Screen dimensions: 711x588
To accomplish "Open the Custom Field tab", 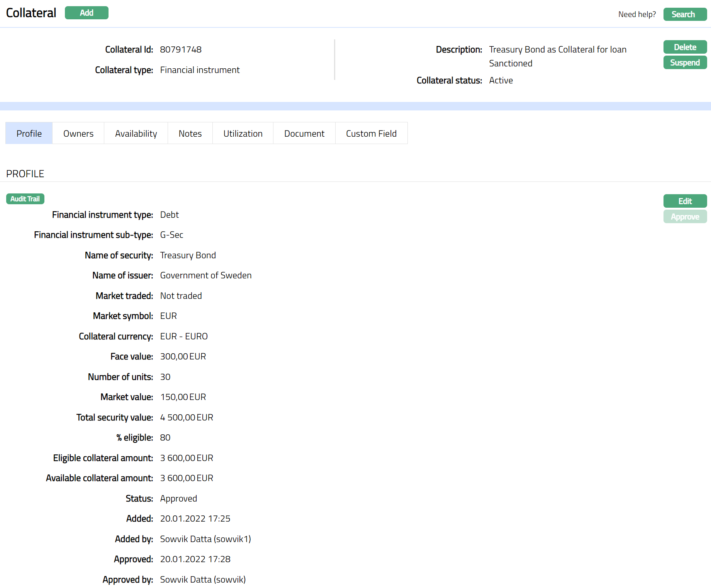I will pos(371,134).
